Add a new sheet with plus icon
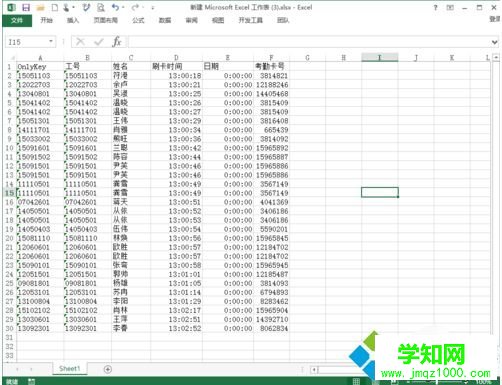 [108, 369]
